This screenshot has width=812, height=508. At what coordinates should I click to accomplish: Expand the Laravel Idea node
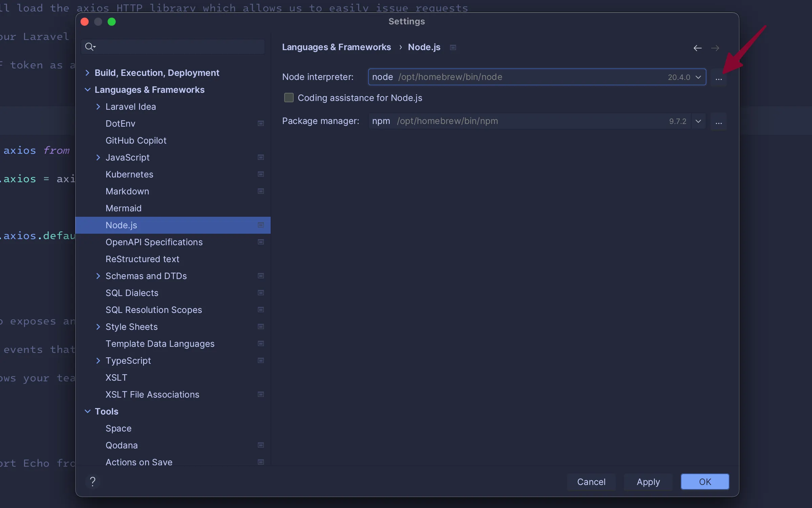98,107
